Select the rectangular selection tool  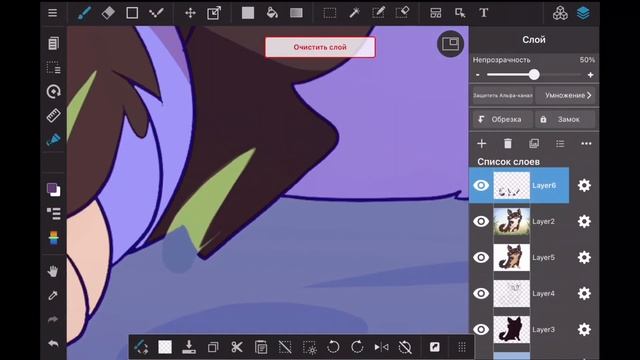330,13
